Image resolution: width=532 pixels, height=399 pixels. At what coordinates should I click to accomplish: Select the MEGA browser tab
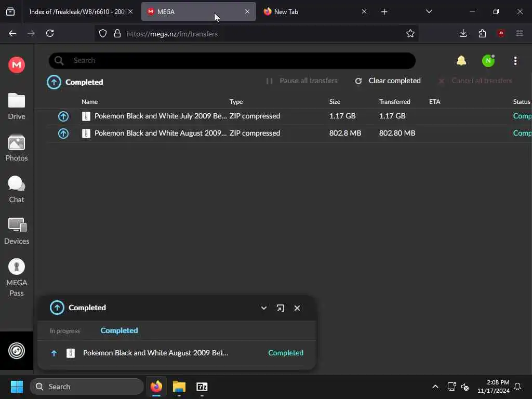coord(198,12)
